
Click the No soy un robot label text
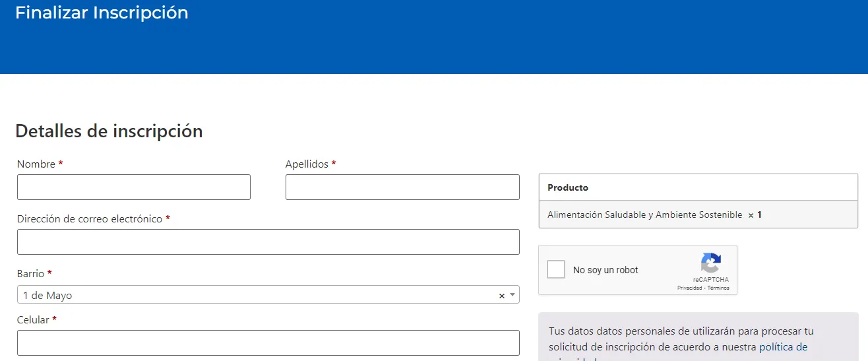pos(605,270)
